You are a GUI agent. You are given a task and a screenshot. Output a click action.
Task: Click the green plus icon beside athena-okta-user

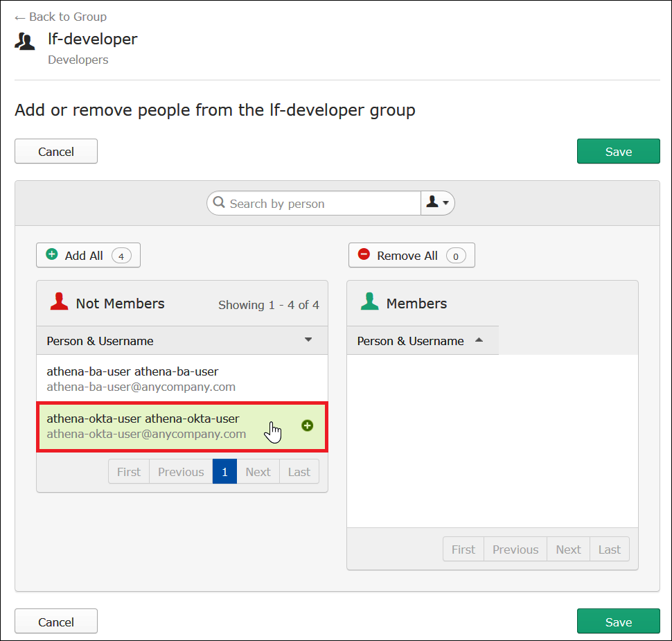coord(308,425)
